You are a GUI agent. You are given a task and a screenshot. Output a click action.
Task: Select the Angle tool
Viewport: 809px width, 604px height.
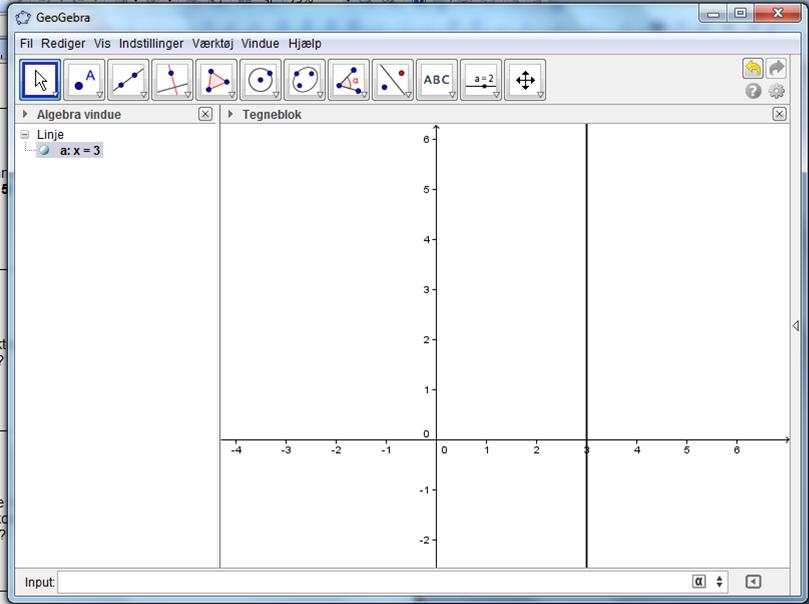(x=349, y=80)
